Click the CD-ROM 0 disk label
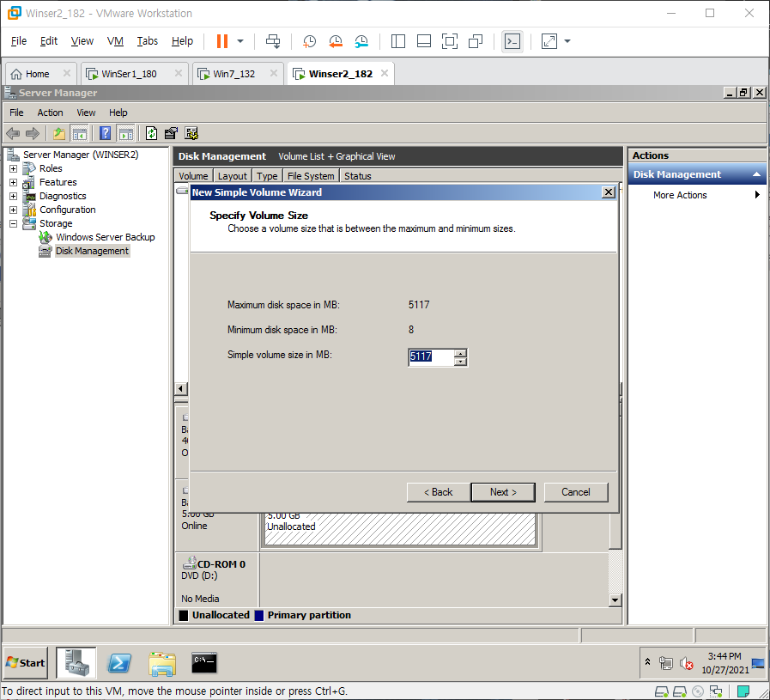 (x=221, y=564)
